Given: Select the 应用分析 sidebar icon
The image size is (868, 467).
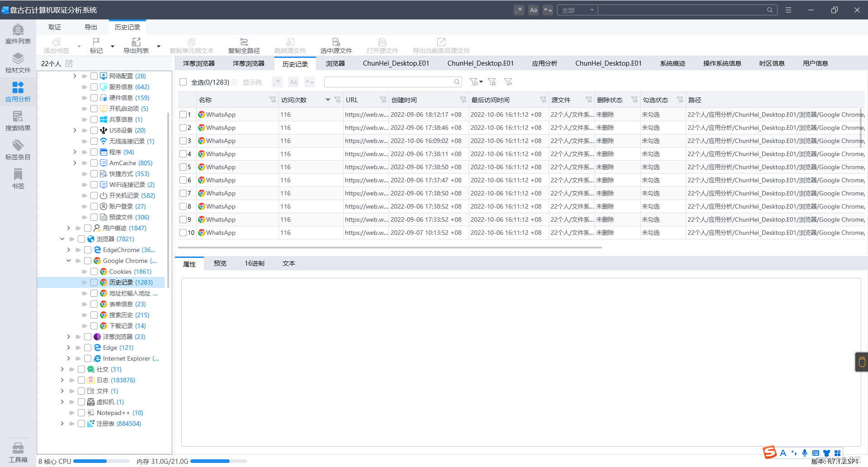Looking at the screenshot, I should pos(18,92).
